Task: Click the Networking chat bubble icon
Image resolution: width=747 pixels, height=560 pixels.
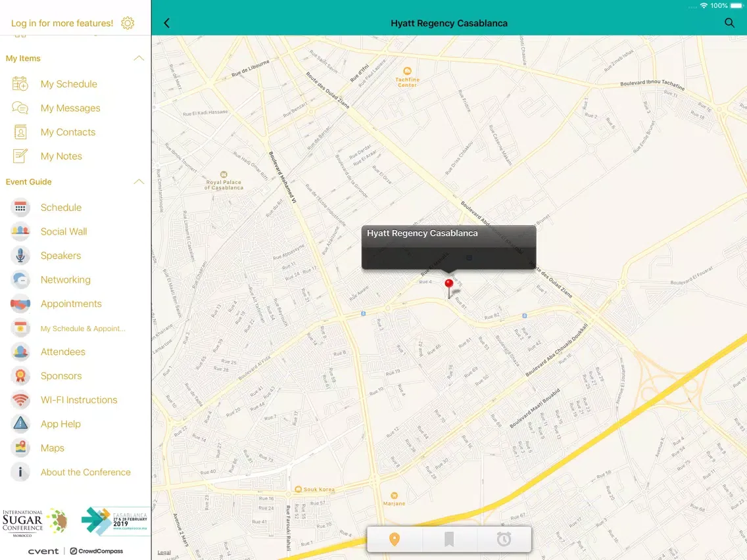Action: pyautogui.click(x=20, y=279)
